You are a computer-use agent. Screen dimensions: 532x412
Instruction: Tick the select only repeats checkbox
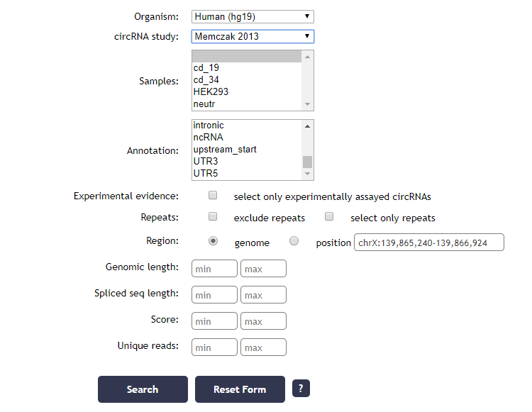(x=329, y=217)
